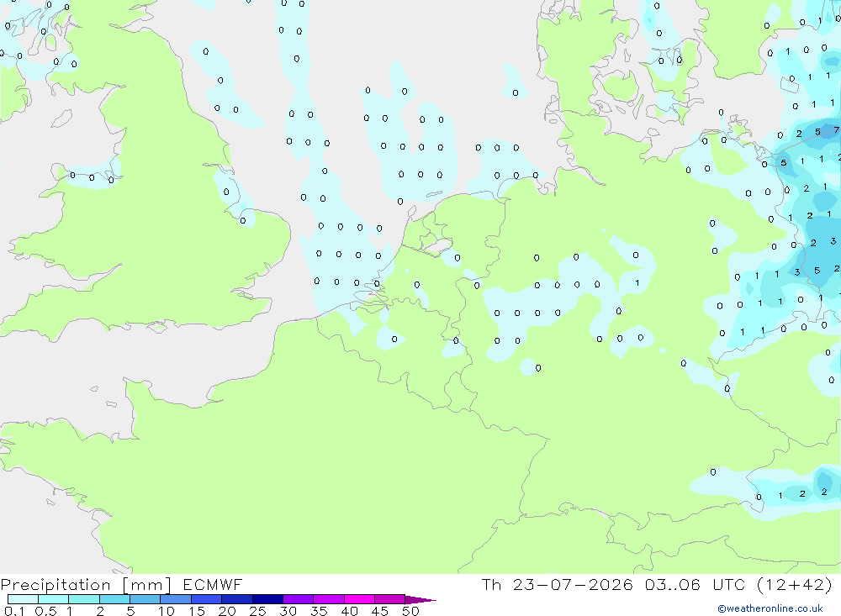Image resolution: width=841 pixels, height=616 pixels.
Task: Click the '[mm]' unit label
Action: [147, 585]
